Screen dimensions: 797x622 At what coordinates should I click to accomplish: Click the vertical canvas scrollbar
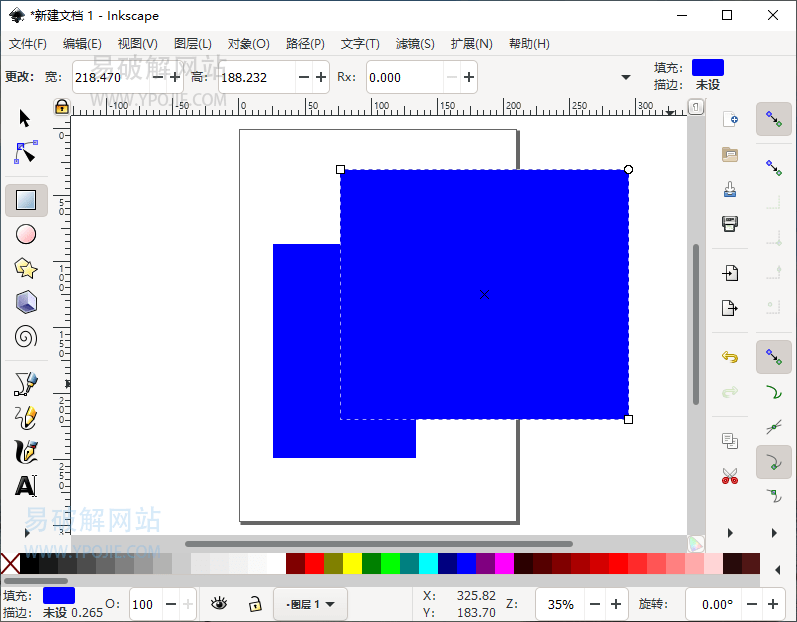coord(696,324)
